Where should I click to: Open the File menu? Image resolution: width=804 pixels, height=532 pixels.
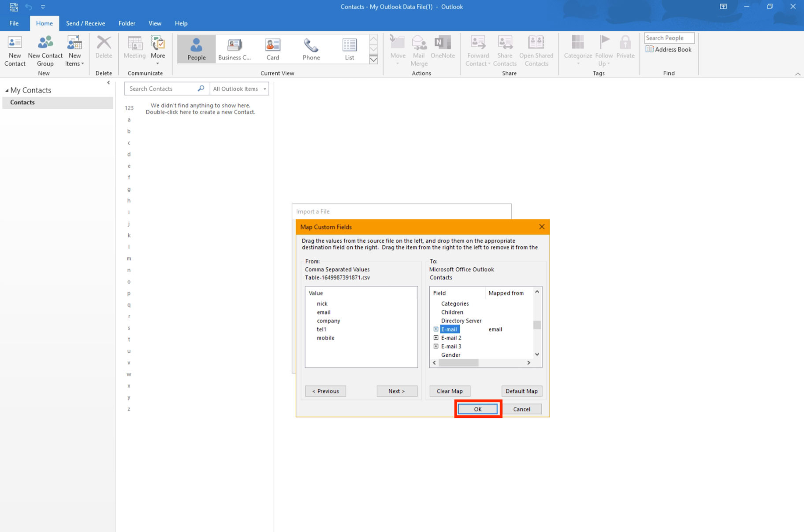coord(14,23)
